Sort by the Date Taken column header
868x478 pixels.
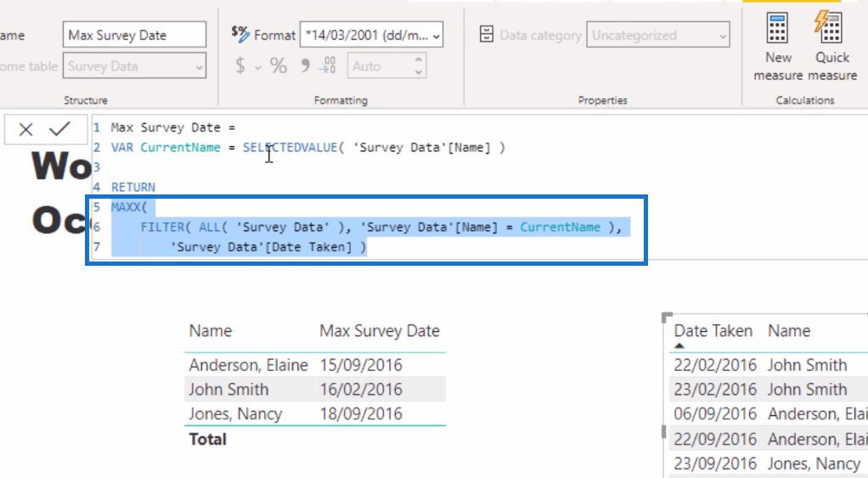[x=713, y=331]
